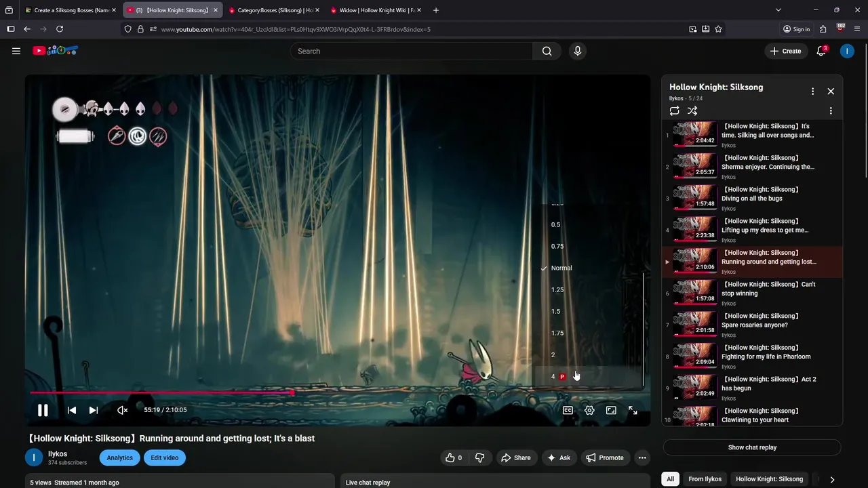Set playback speed to 1.75
868x488 pixels.
coord(588,333)
